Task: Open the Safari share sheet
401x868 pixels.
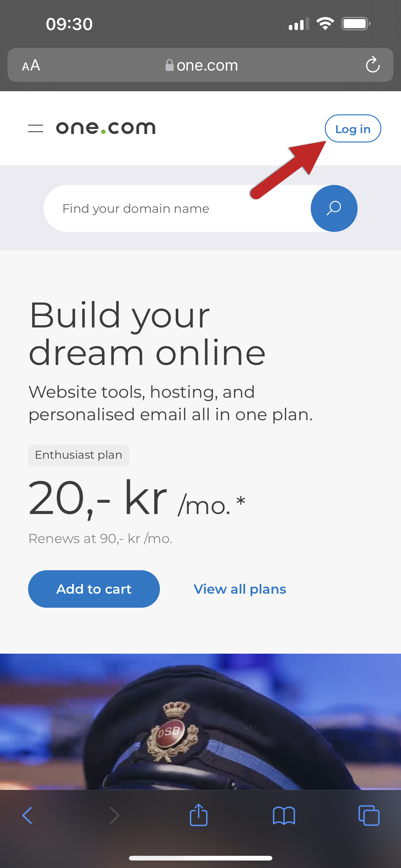Action: (199, 815)
